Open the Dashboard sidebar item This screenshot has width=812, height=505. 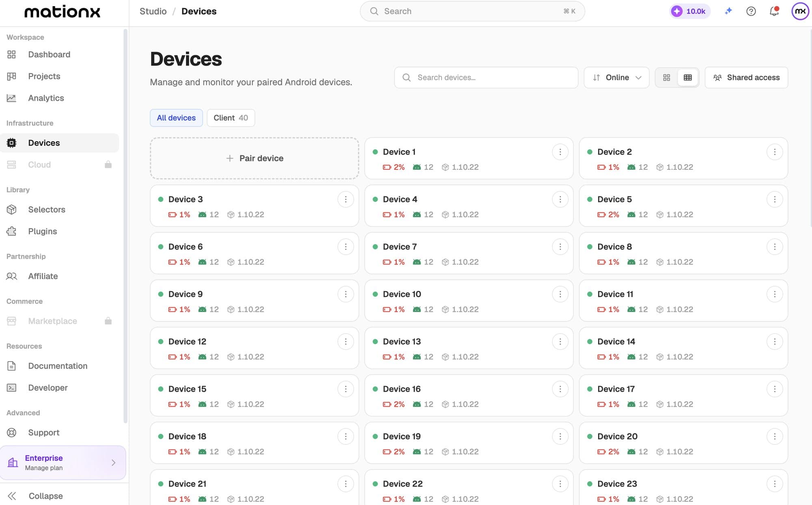tap(60, 54)
